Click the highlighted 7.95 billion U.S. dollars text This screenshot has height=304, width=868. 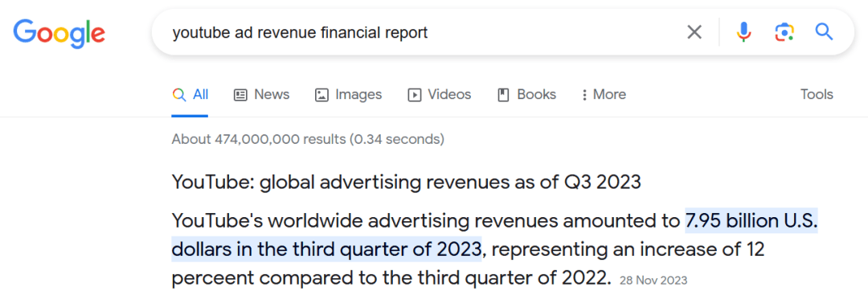pyautogui.click(x=494, y=236)
